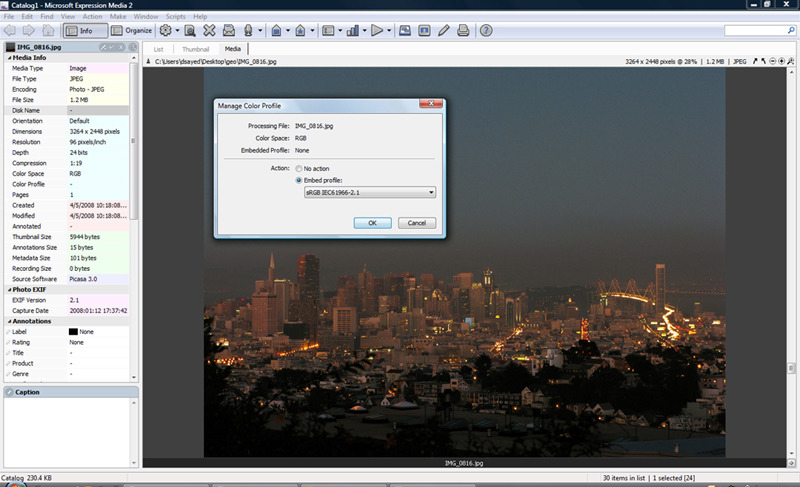Click the bar chart icon
This screenshot has width=800, height=487.
353,31
